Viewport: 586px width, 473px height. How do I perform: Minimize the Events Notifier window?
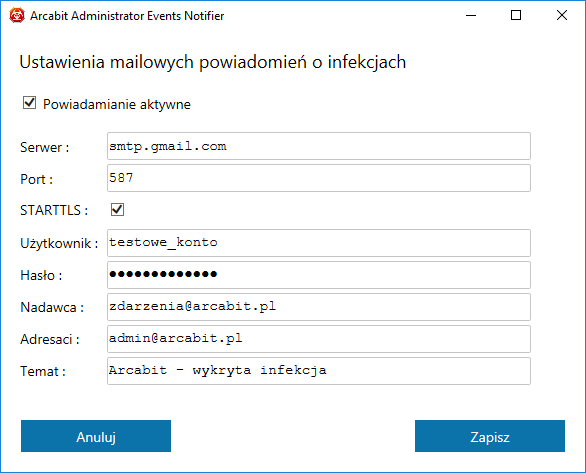point(471,15)
